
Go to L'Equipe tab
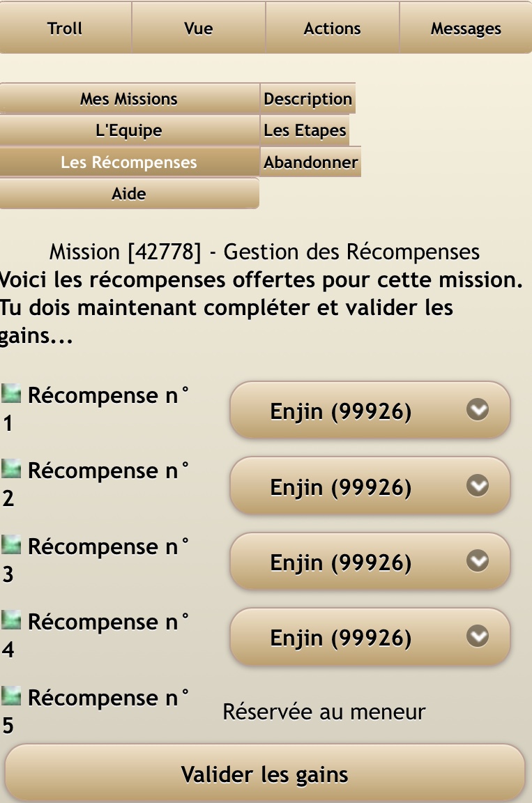tap(129, 130)
